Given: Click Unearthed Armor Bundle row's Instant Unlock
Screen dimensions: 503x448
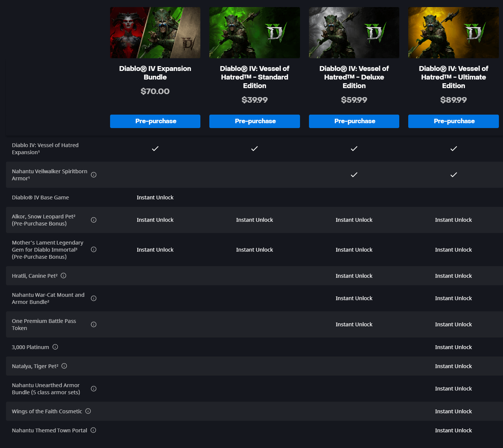Looking at the screenshot, I should pos(453,389).
